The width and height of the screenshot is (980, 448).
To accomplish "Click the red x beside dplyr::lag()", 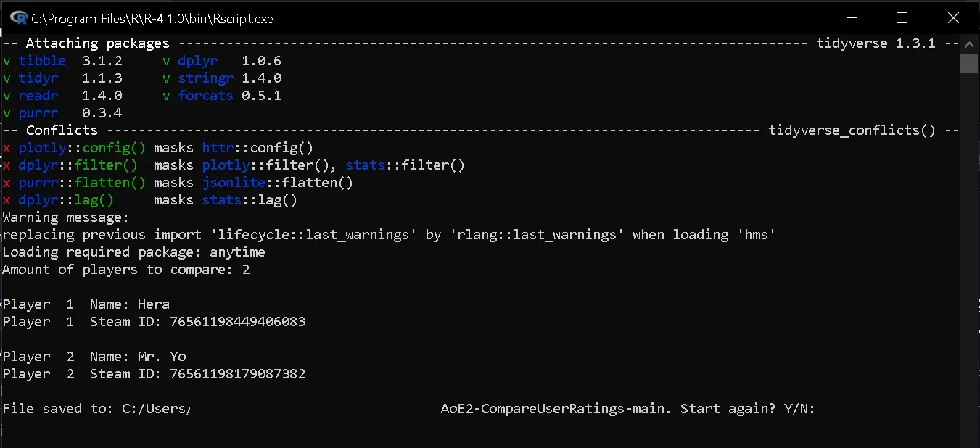I will coord(7,200).
